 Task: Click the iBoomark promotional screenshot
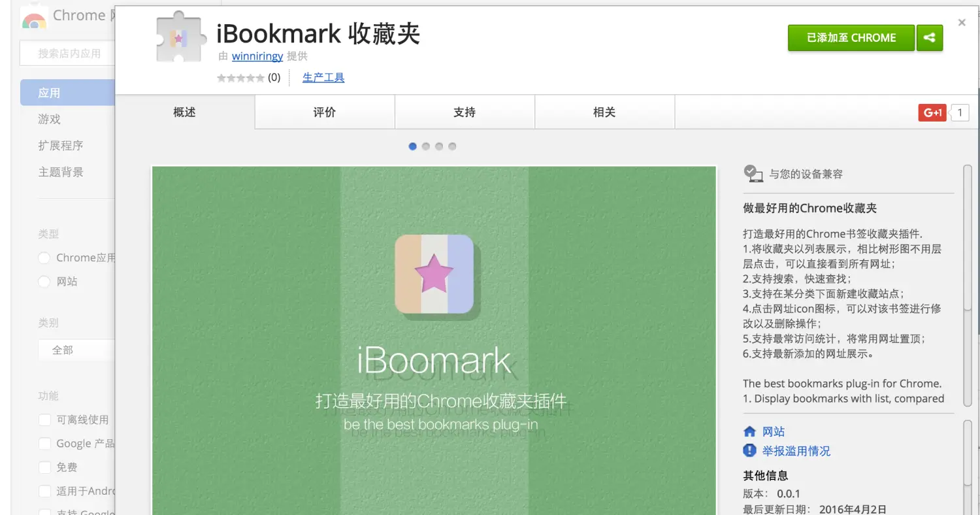point(434,340)
